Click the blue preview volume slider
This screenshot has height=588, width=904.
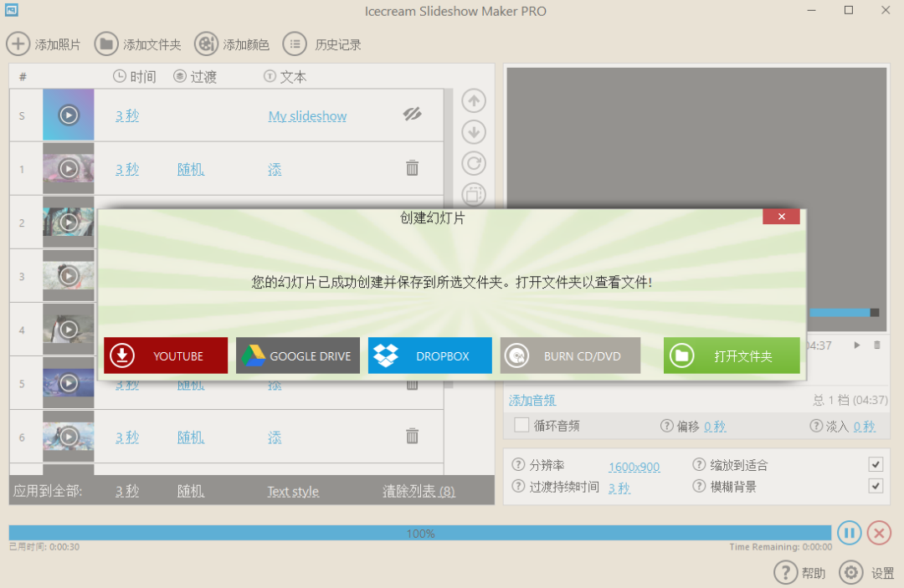[844, 312]
